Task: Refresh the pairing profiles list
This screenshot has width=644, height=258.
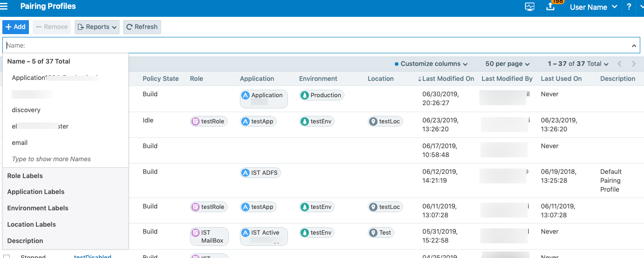Action: pyautogui.click(x=142, y=27)
